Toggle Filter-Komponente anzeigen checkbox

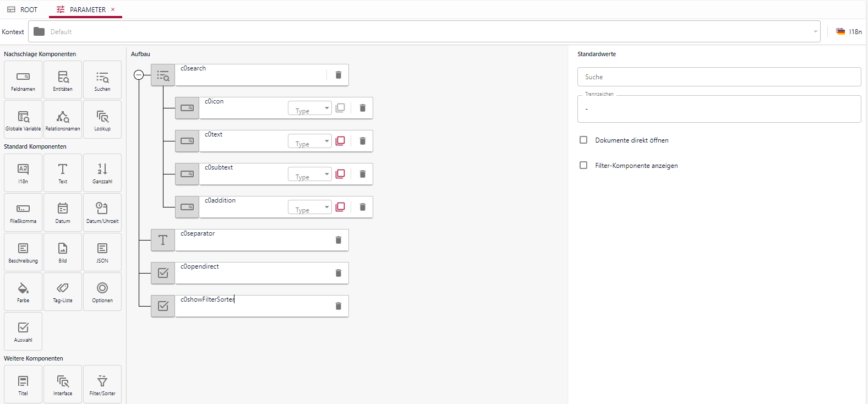[x=583, y=165]
